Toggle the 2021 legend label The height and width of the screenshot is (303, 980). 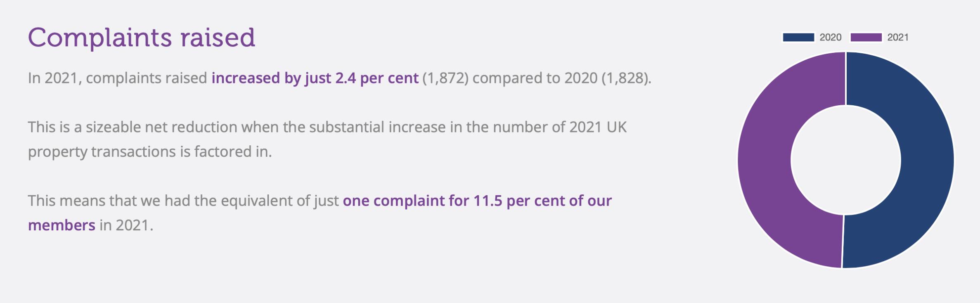[x=898, y=38]
